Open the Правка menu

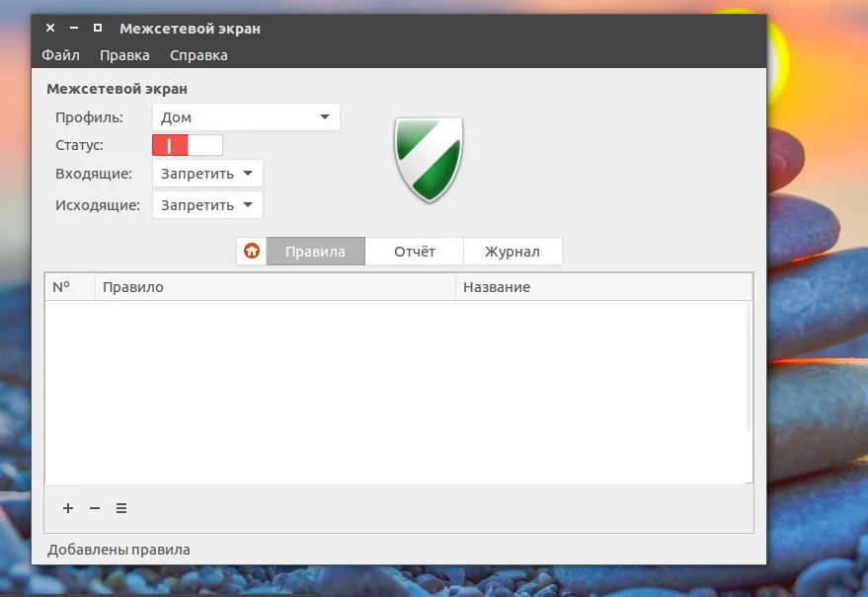pos(124,55)
